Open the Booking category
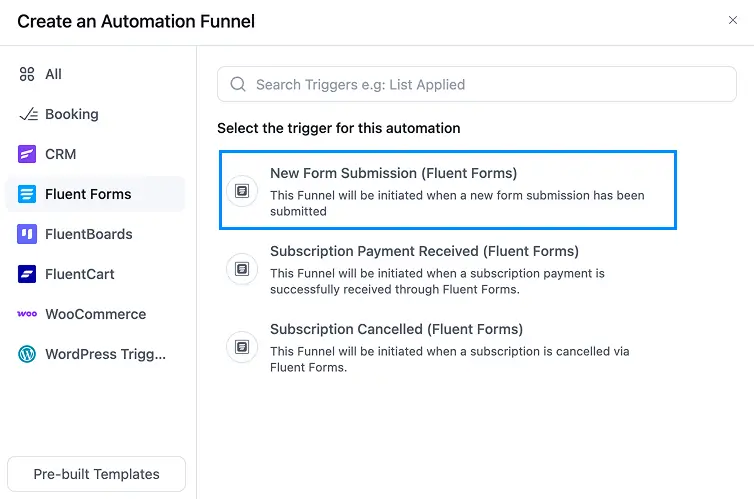This screenshot has width=754, height=499. pos(95,114)
